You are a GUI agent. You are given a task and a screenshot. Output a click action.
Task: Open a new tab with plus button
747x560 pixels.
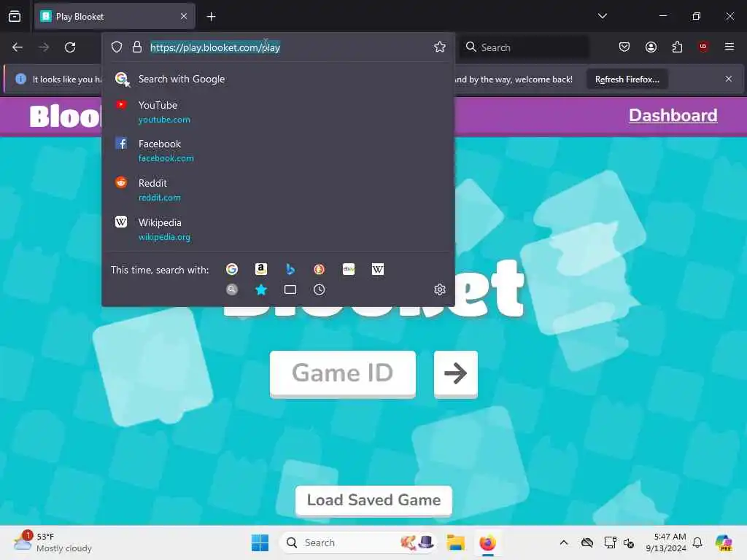(x=211, y=17)
